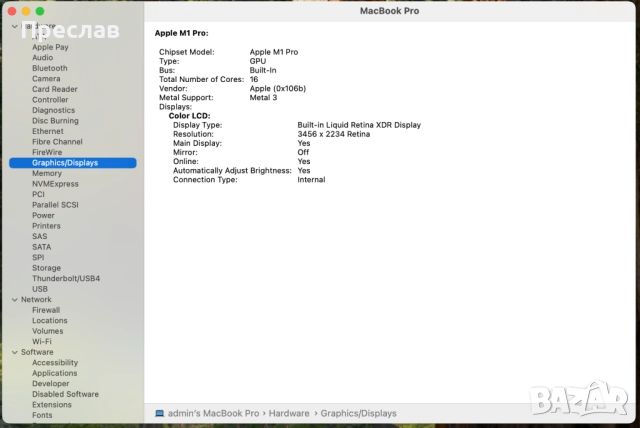Screen dimensions: 640x428
Task: Select Apple Pay in the sidebar
Action: [50, 47]
